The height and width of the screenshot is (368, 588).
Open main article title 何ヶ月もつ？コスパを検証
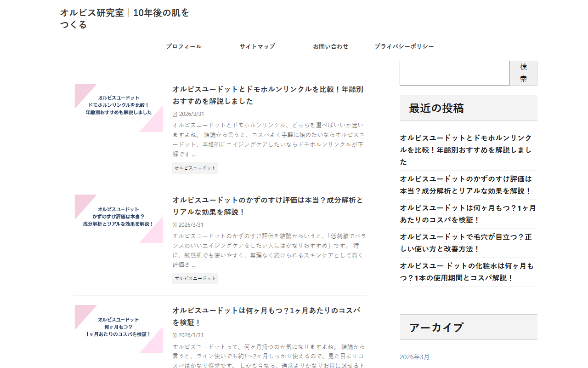[266, 316]
